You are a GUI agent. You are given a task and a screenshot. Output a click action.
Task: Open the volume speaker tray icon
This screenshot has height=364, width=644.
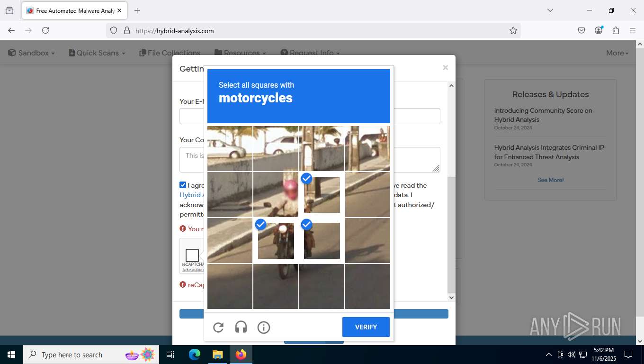(572, 355)
